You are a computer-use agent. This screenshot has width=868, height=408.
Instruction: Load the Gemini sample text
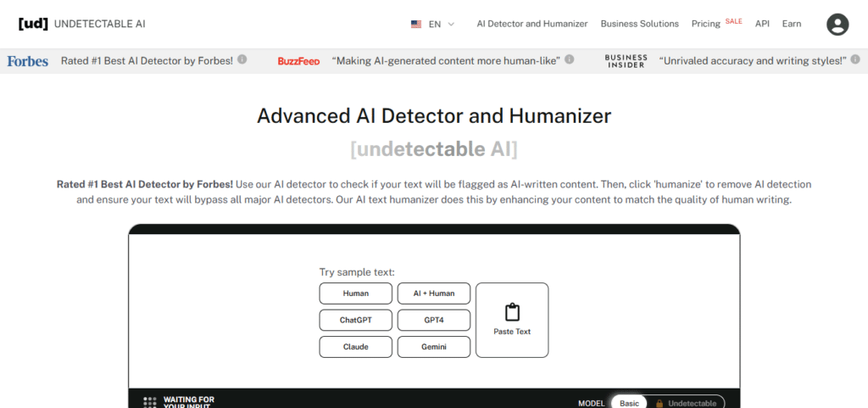[x=434, y=347]
